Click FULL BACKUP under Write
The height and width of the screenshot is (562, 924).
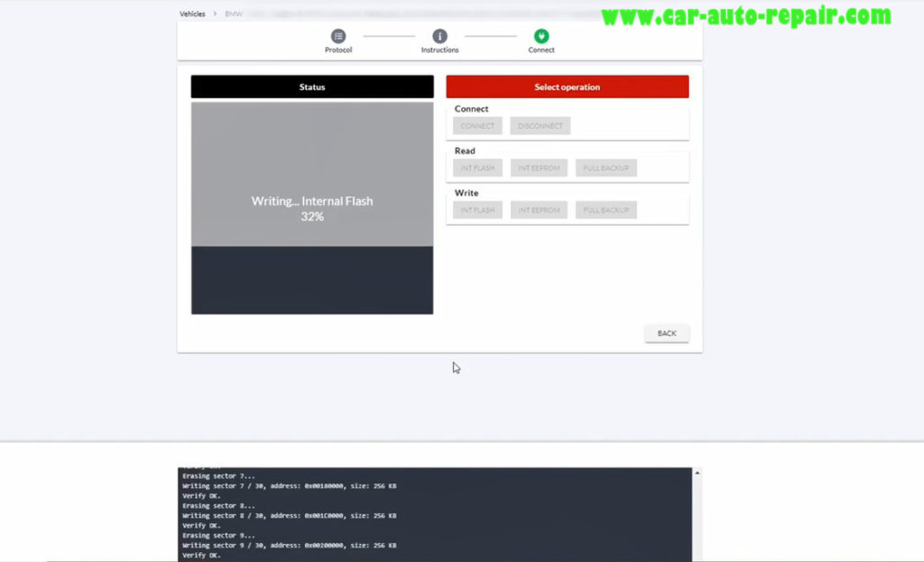[x=605, y=209]
